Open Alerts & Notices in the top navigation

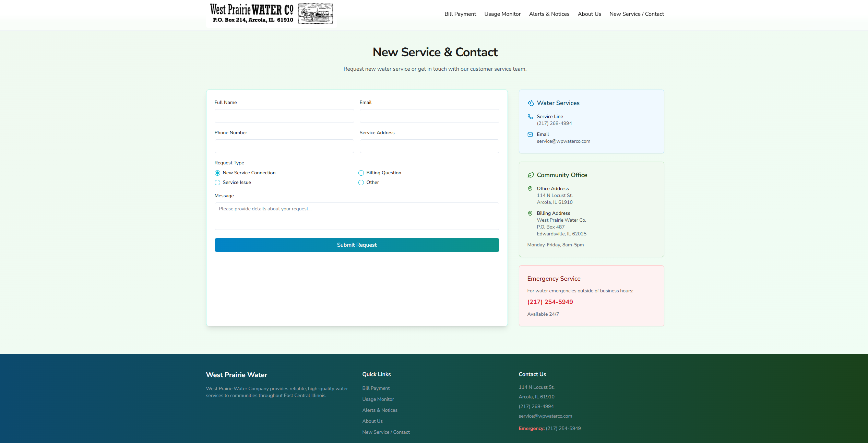(x=549, y=14)
